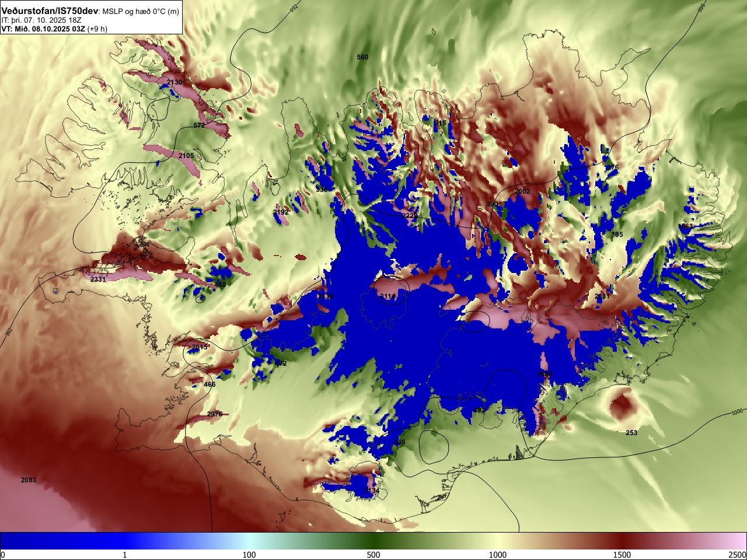Click the colorbar tick label '0'
Screen dimensions: 747x560
pos(2,555)
